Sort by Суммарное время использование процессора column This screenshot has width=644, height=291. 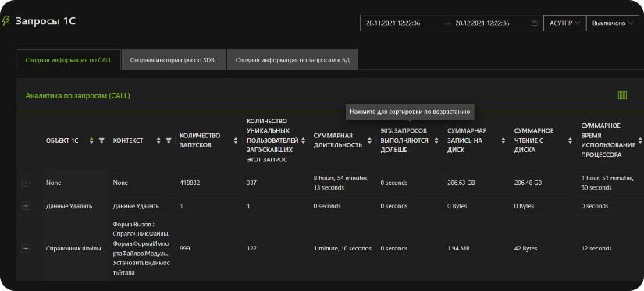(x=639, y=140)
